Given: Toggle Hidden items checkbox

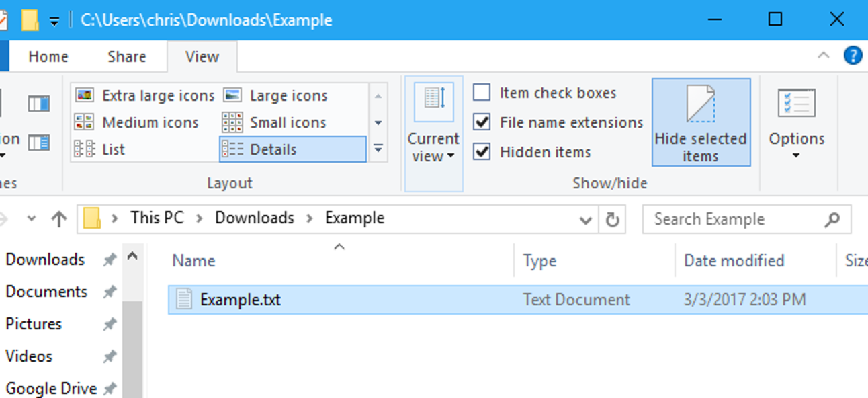Looking at the screenshot, I should (x=482, y=152).
